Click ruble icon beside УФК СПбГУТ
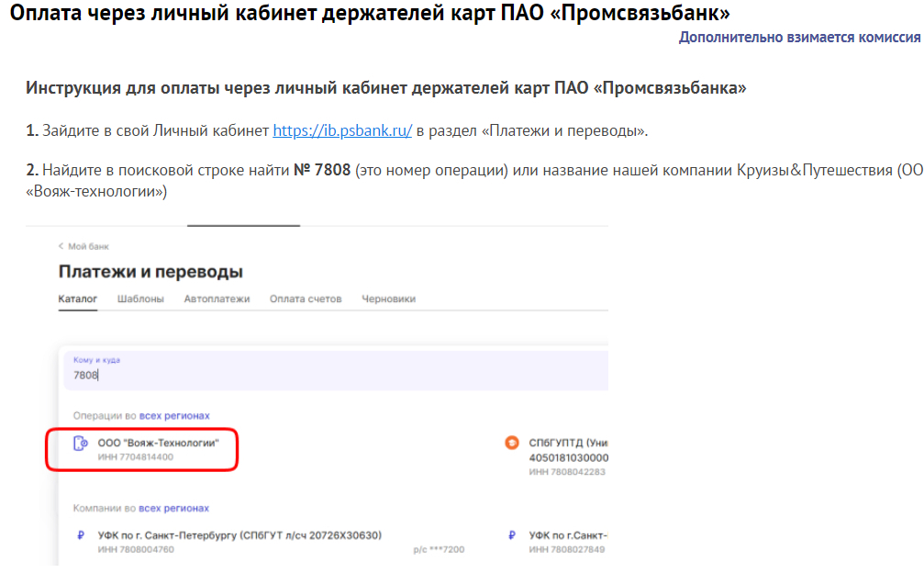Image resolution: width=924 pixels, height=573 pixels. click(81, 535)
